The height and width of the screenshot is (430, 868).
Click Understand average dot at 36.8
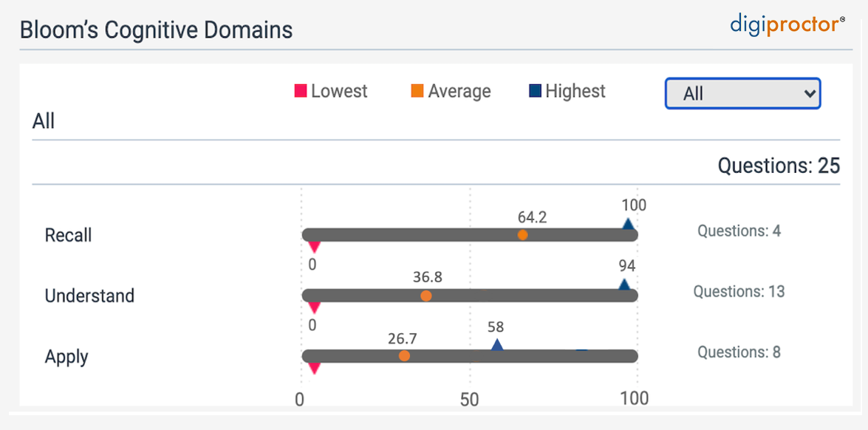point(426,296)
